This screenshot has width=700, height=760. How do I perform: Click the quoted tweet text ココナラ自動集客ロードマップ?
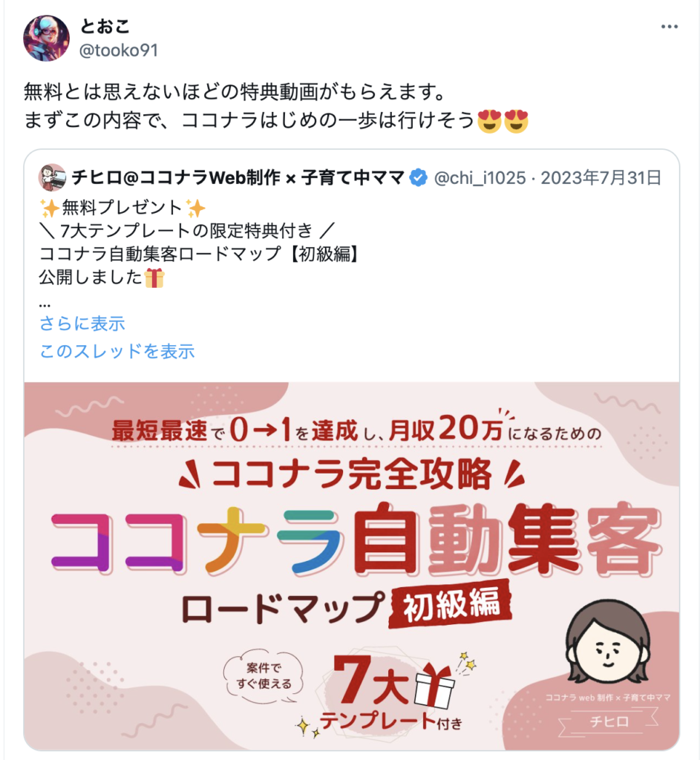(160, 254)
